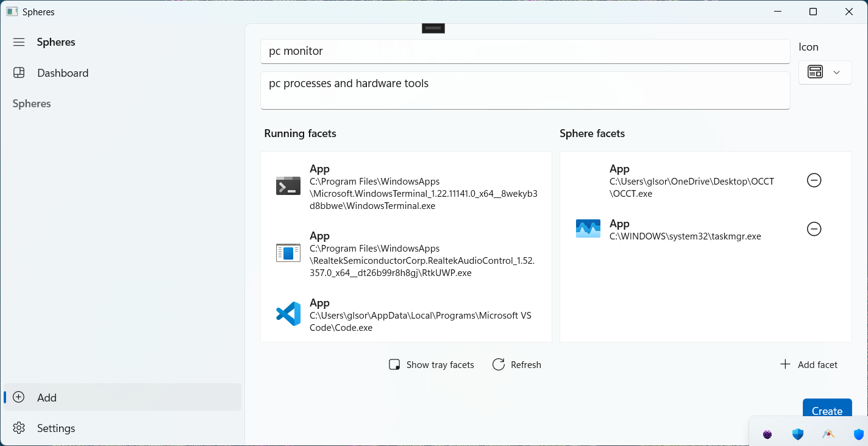Remove the taskmgr.exe sphere facet
This screenshot has height=446, width=868.
[x=814, y=229]
